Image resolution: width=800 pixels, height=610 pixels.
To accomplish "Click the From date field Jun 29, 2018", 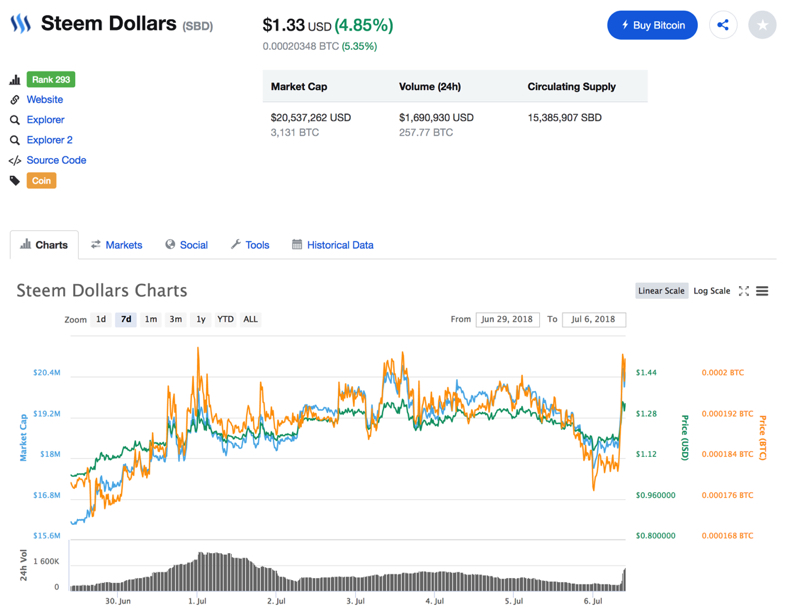I will 508,319.
